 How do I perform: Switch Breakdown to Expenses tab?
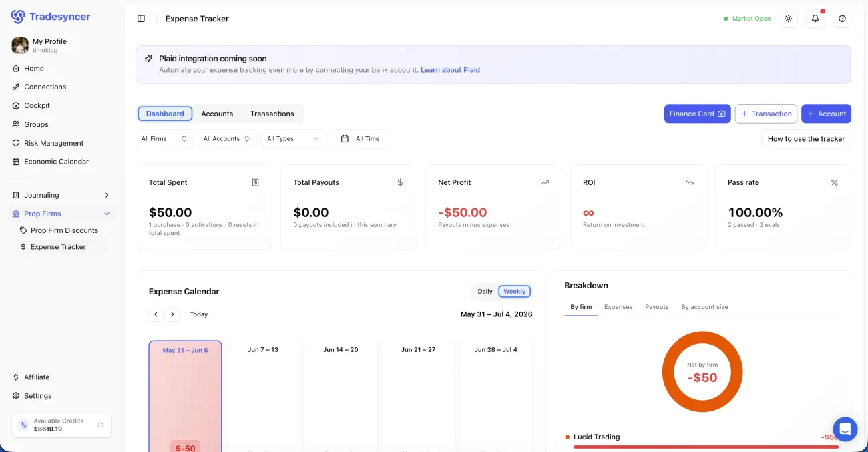618,307
